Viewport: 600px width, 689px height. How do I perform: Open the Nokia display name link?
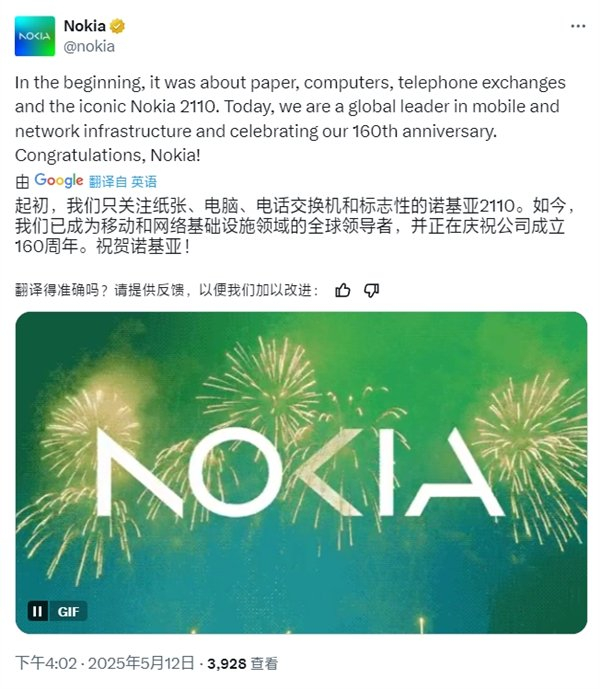[85, 27]
